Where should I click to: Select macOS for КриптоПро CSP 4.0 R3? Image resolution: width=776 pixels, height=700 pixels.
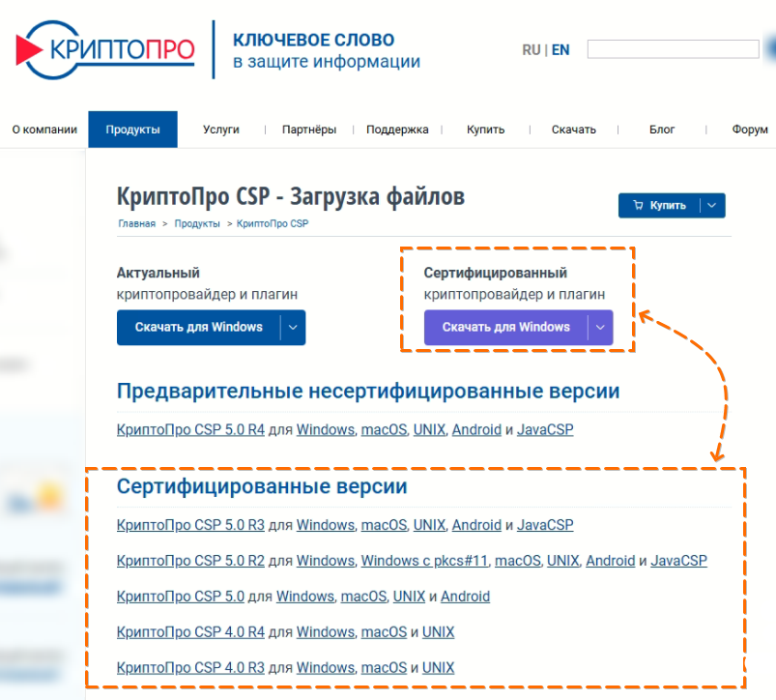(x=384, y=667)
